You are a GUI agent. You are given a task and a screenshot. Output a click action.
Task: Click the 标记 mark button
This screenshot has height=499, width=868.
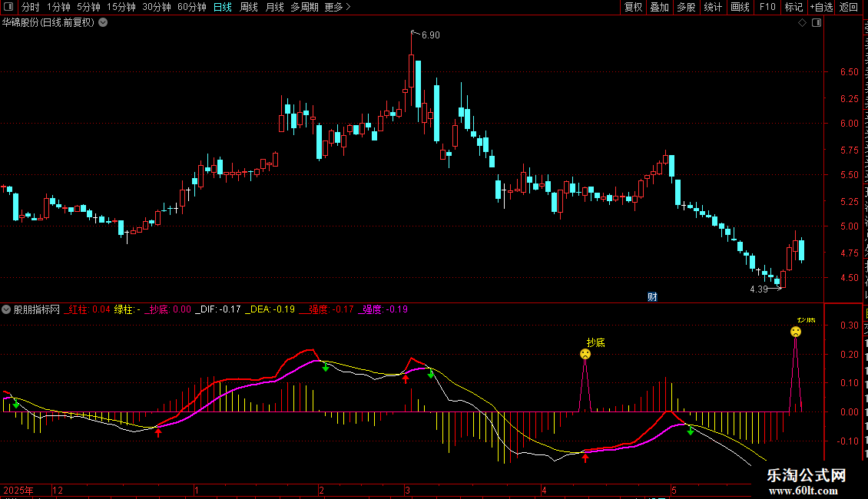(x=793, y=7)
